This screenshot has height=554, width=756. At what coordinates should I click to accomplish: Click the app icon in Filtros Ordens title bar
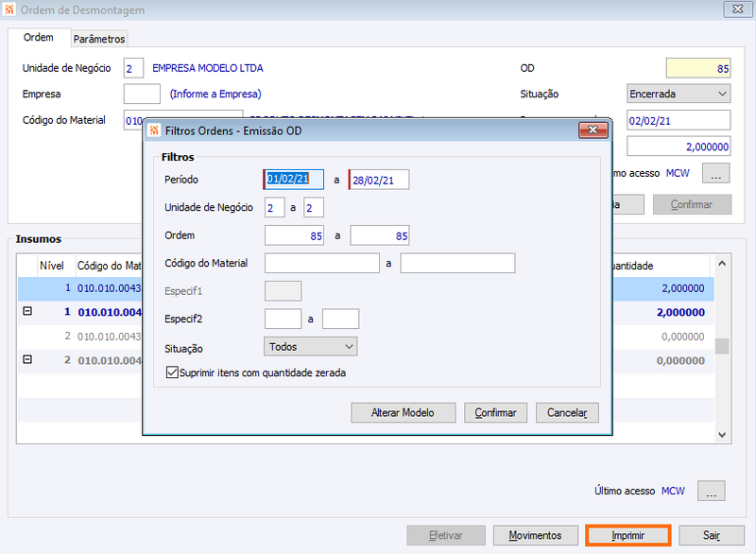point(154,130)
